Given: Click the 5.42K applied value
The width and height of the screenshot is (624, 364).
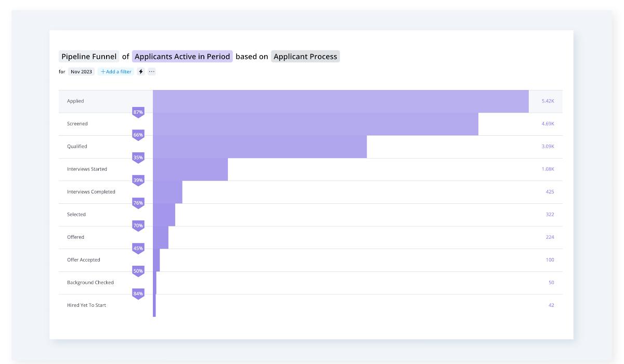Looking at the screenshot, I should (548, 101).
